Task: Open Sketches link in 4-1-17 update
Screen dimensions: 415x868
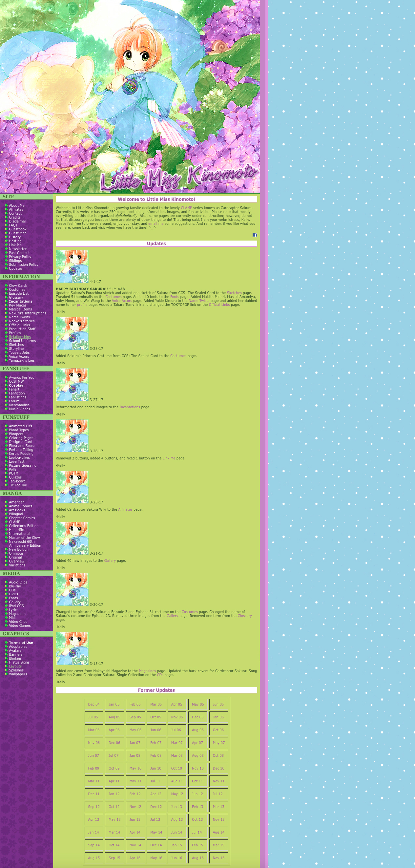Action: [x=234, y=293]
